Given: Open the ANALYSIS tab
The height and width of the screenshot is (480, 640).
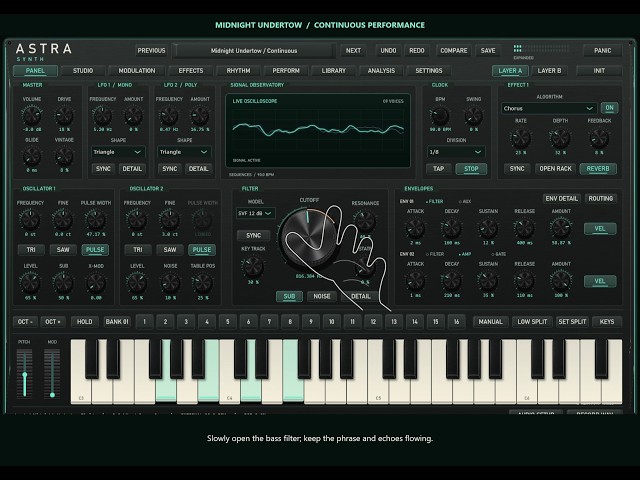Looking at the screenshot, I should click(x=381, y=71).
